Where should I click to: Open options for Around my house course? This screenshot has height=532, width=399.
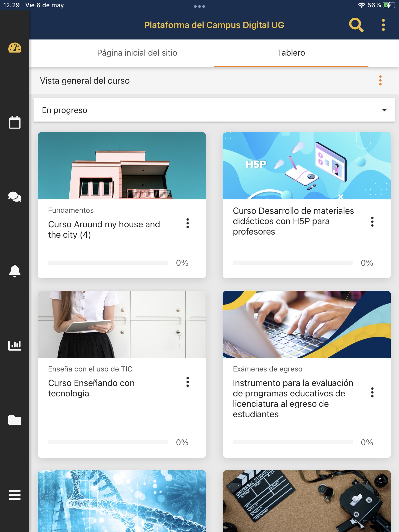coord(188,223)
